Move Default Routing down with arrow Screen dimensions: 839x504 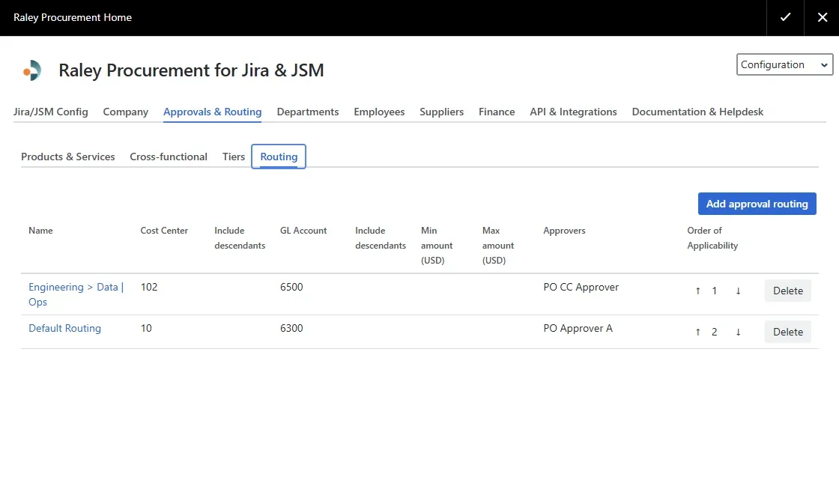pos(738,333)
